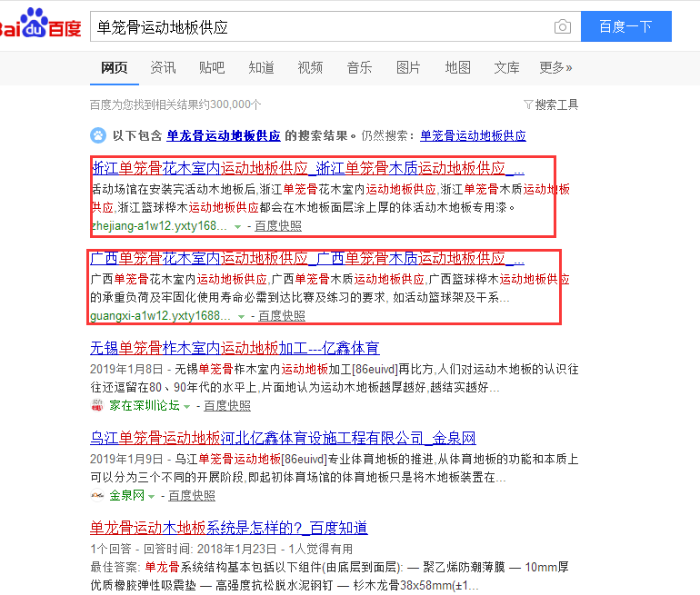This screenshot has width=700, height=595.
Task: Expand the 更多» menu
Action: (x=555, y=68)
